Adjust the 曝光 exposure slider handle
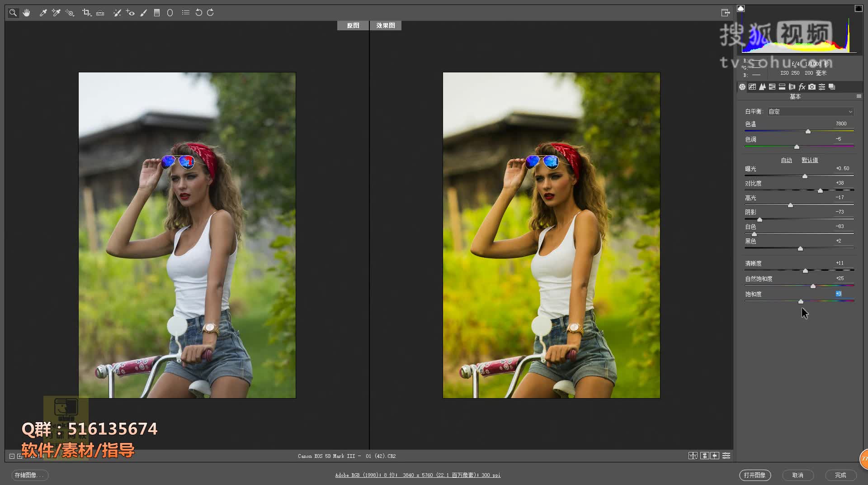This screenshot has width=868, height=485. coord(805,176)
